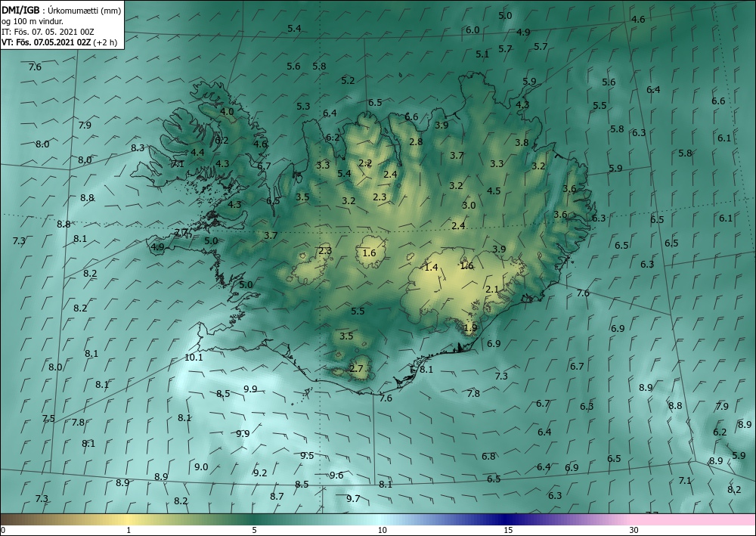Click the 4.5 value in northeast Iceland
This screenshot has width=756, height=536.
(x=494, y=191)
